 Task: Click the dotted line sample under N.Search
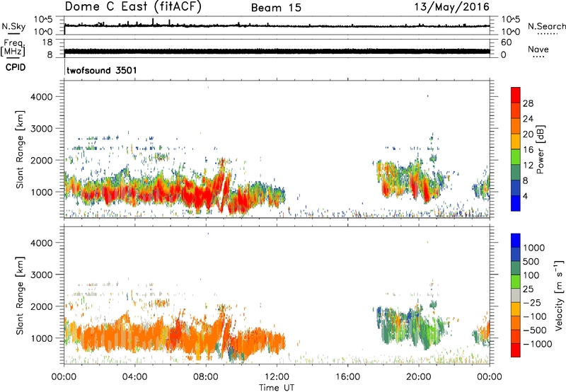coord(547,34)
